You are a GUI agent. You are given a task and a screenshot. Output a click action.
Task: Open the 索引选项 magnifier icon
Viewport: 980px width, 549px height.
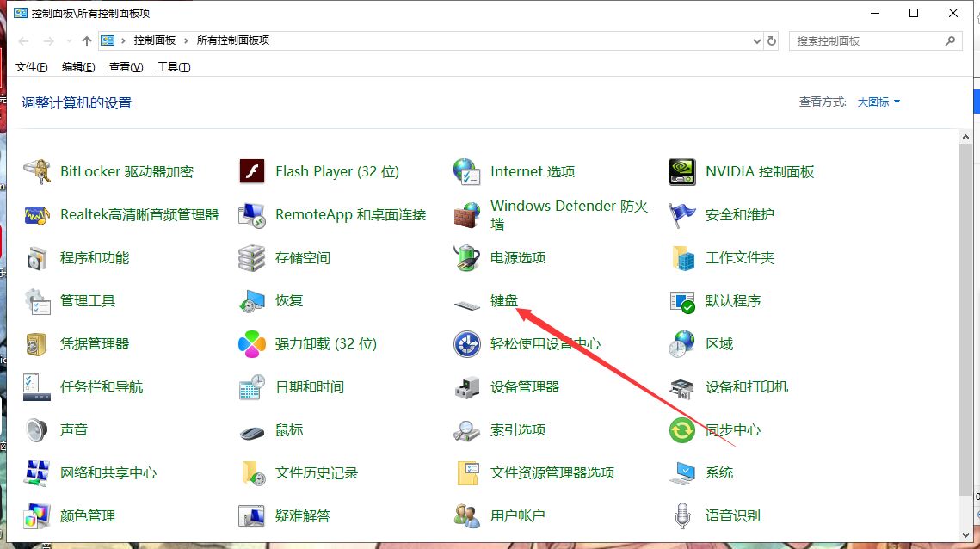click(467, 430)
